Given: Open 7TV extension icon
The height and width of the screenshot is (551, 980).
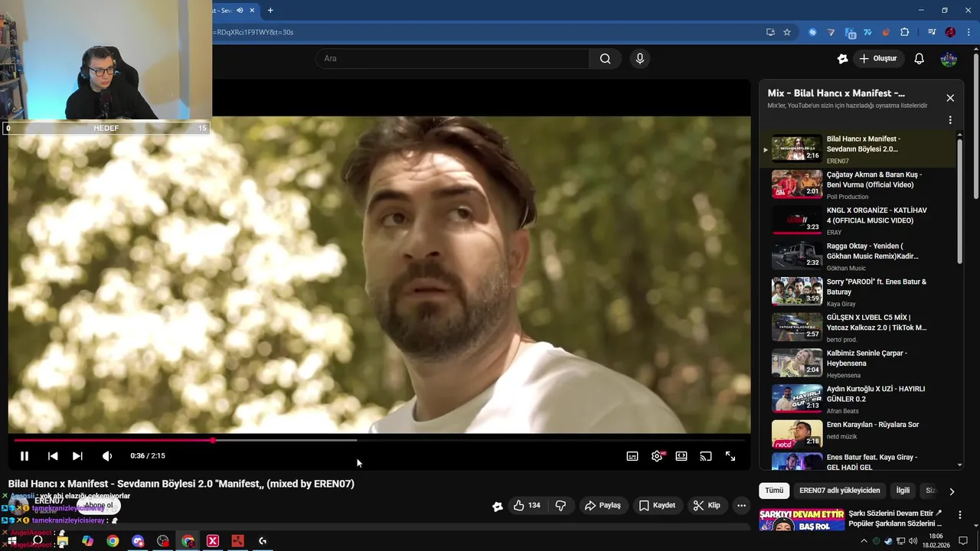Looking at the screenshot, I should [867, 32].
